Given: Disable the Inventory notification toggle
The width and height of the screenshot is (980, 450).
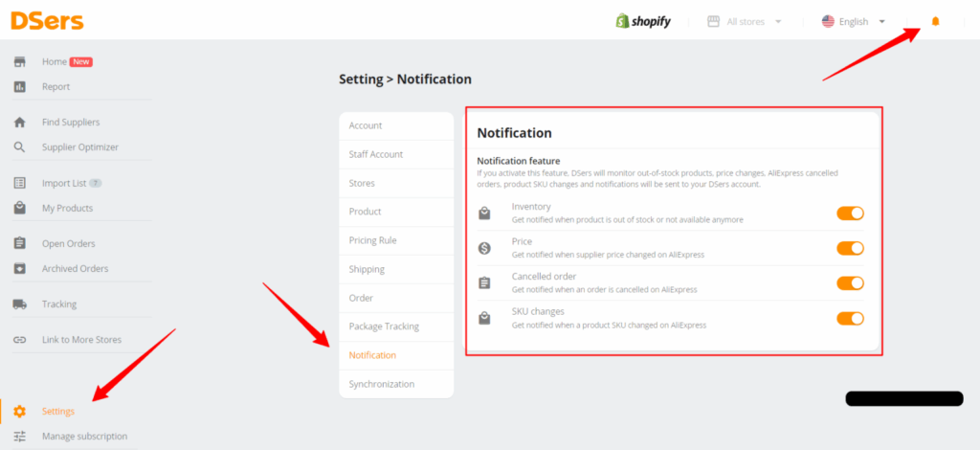Looking at the screenshot, I should click(x=850, y=214).
